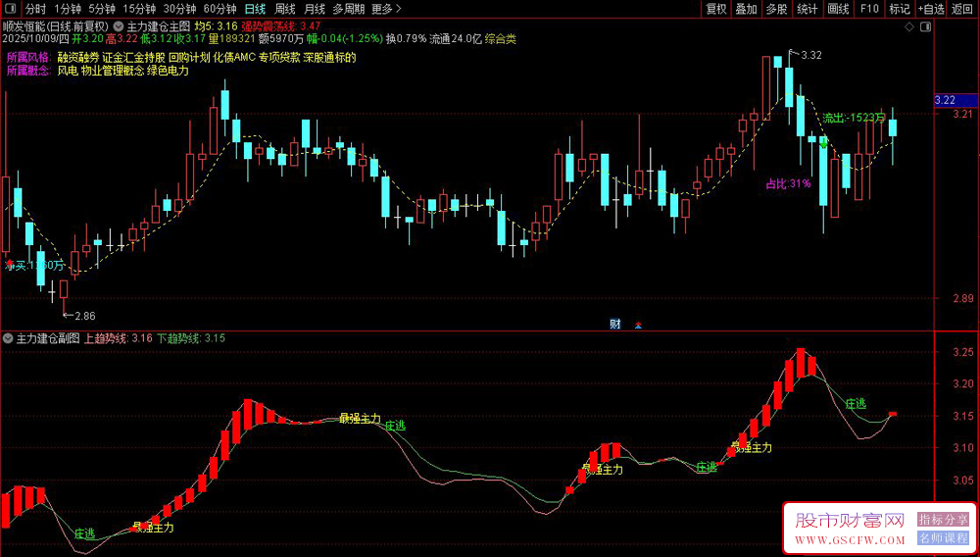Click the 流出:-1523万 annotation
Viewport: 980px width, 557px height.
pyautogui.click(x=855, y=118)
